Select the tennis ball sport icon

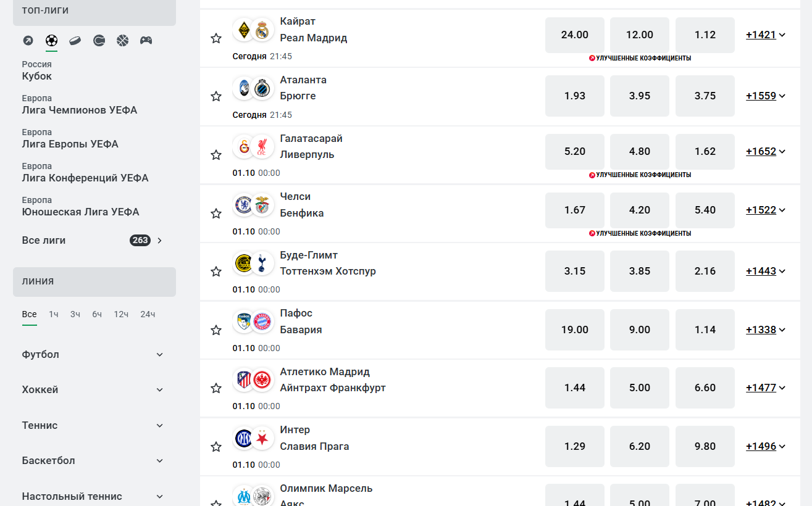point(99,41)
